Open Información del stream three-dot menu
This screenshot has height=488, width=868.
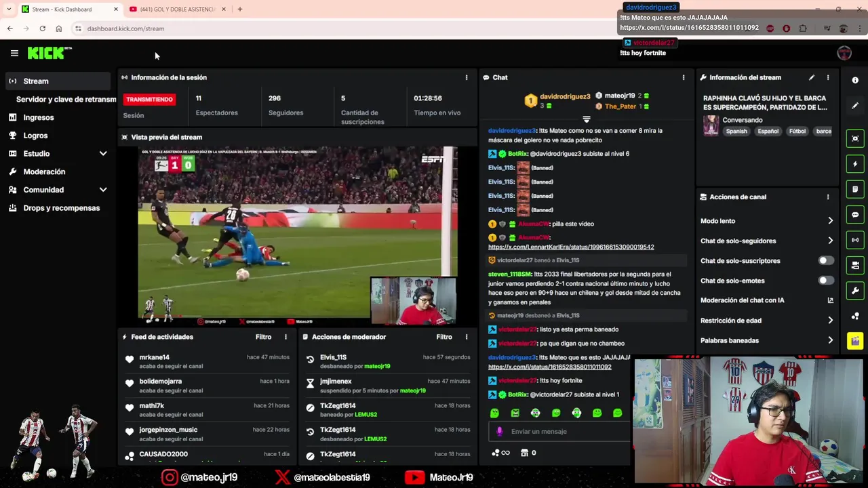point(828,77)
